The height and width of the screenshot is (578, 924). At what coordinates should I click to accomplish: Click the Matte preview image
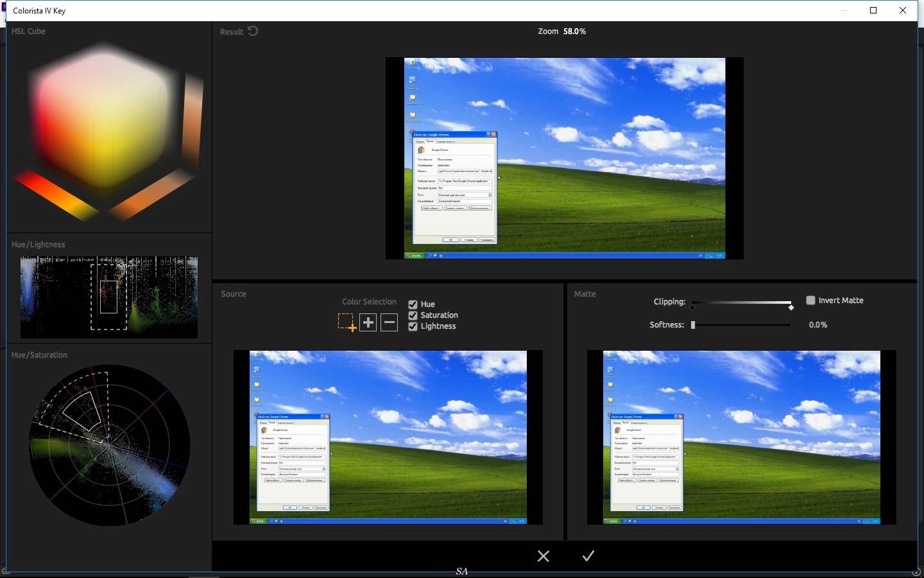(x=742, y=437)
